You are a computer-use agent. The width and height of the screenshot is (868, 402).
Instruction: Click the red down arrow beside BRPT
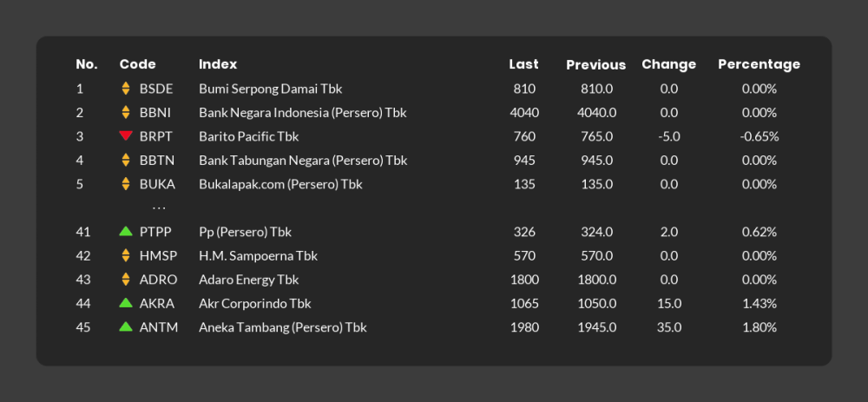coord(126,135)
